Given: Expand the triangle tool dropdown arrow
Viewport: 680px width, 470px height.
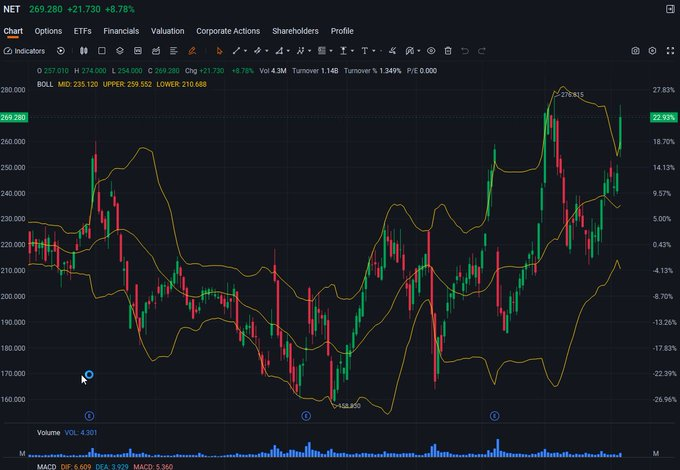Looking at the screenshot, I should (288, 51).
